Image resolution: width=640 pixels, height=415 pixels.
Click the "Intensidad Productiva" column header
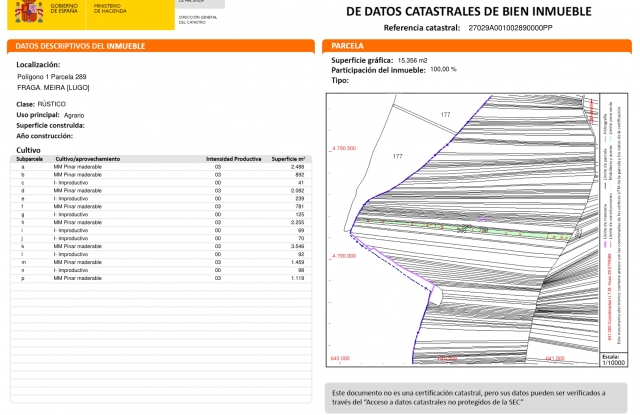point(233,159)
